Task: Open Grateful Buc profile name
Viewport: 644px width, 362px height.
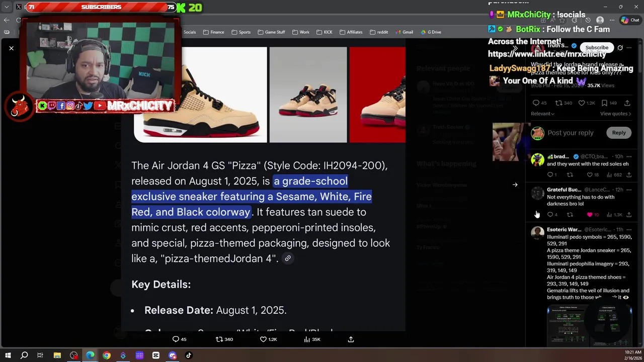Action: 564,190
